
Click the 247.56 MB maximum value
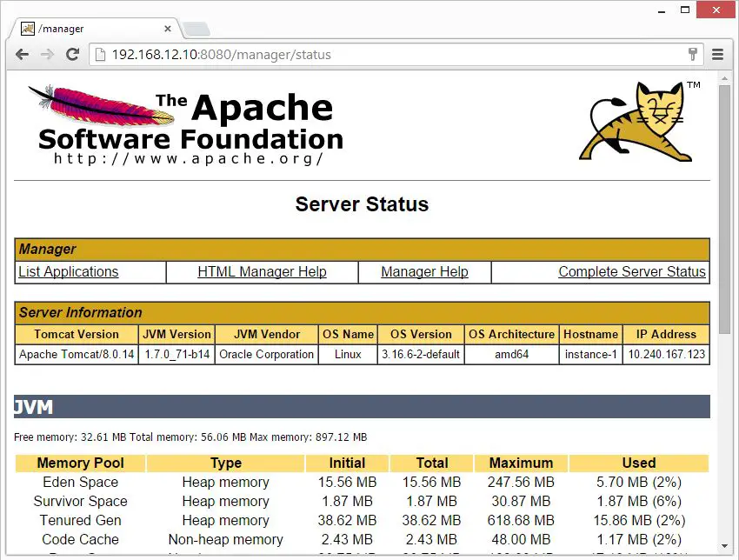click(521, 483)
